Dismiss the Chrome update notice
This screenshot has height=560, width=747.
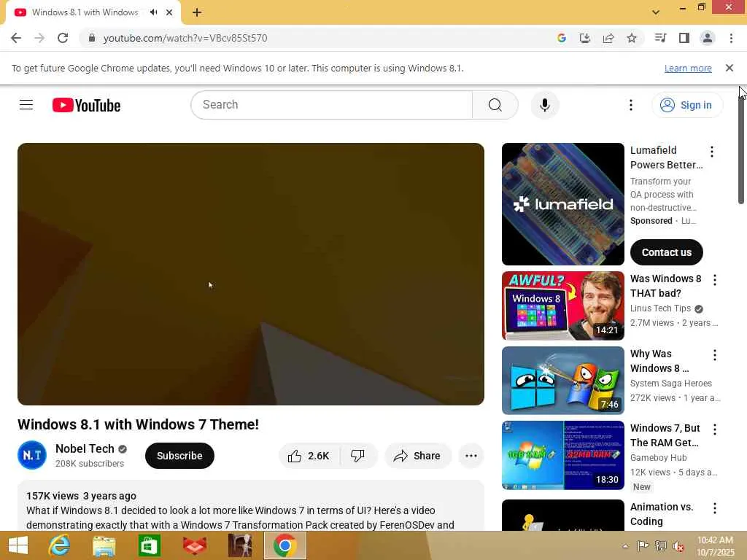pyautogui.click(x=729, y=68)
